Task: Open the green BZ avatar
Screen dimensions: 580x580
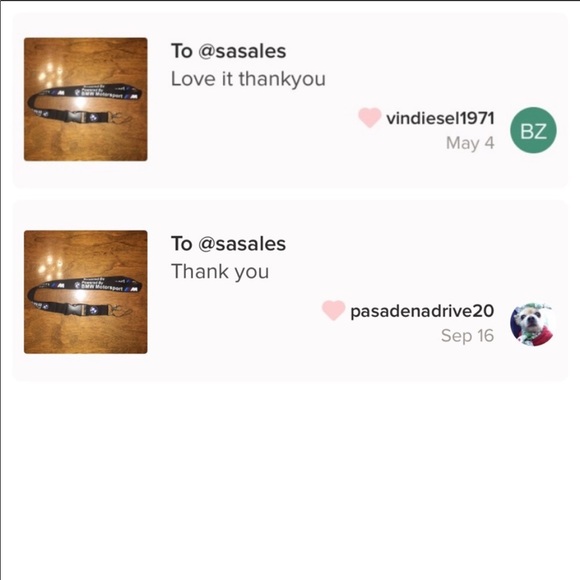Action: pos(533,130)
